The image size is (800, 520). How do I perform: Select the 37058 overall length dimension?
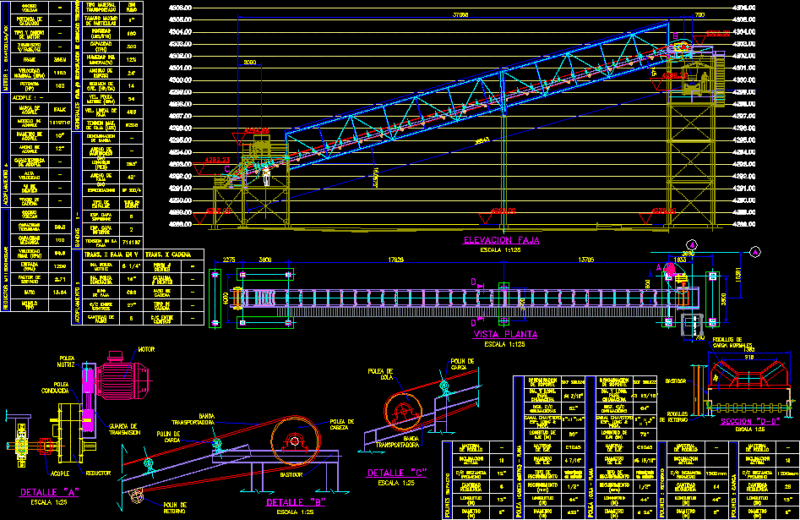(x=460, y=15)
